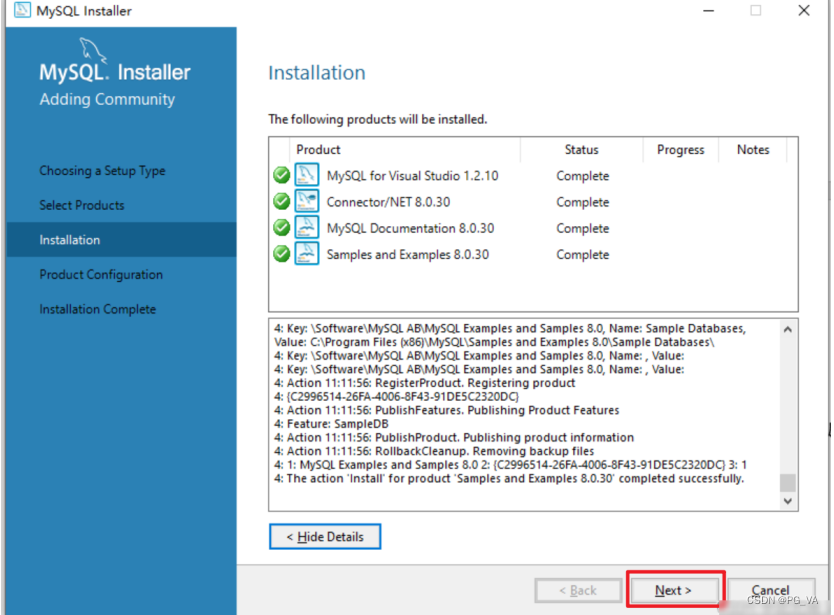Click Complete status for Samples and Examples
Viewport: 834px width, 615px height.
pos(582,254)
